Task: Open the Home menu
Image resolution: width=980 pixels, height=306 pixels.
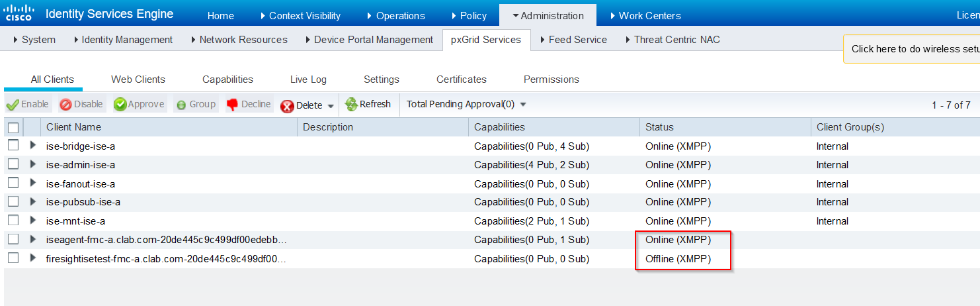Action: click(x=221, y=15)
